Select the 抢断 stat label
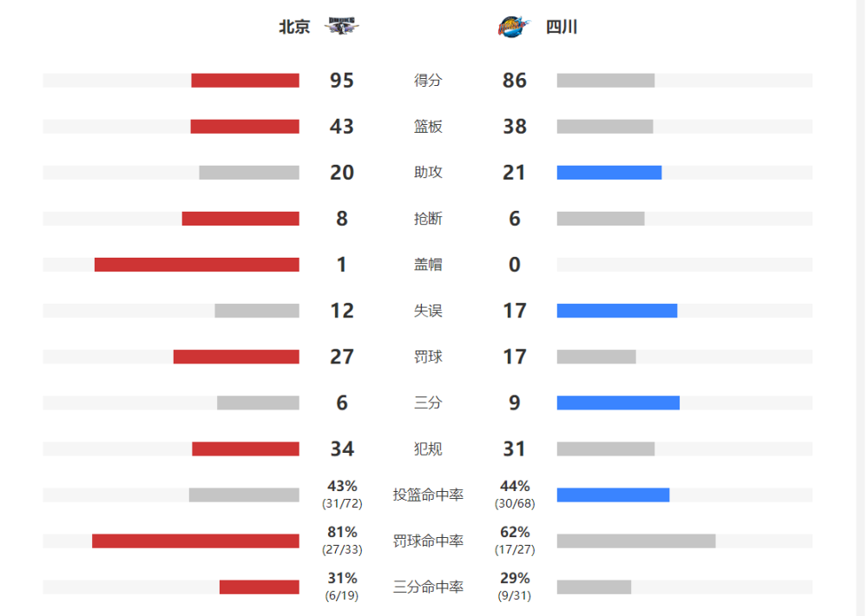Screen dimensions: 868x616 coord(428,219)
